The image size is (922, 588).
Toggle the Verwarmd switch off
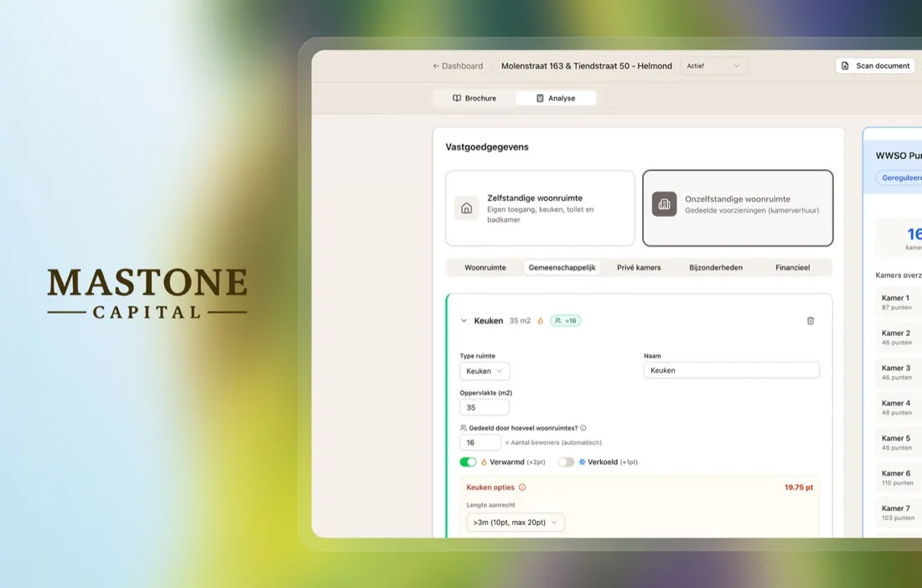tap(468, 462)
